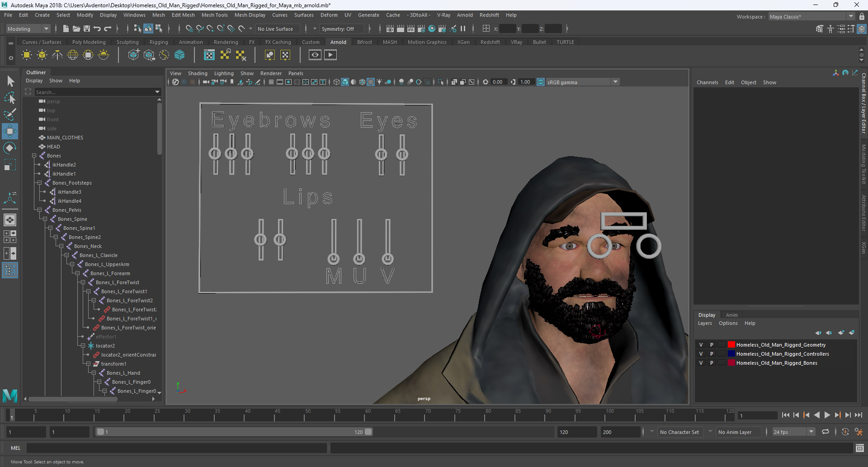This screenshot has height=467, width=868.
Task: Toggle visibility of Homeless_Old_Man_Rigged_Bones layer
Action: (701, 363)
